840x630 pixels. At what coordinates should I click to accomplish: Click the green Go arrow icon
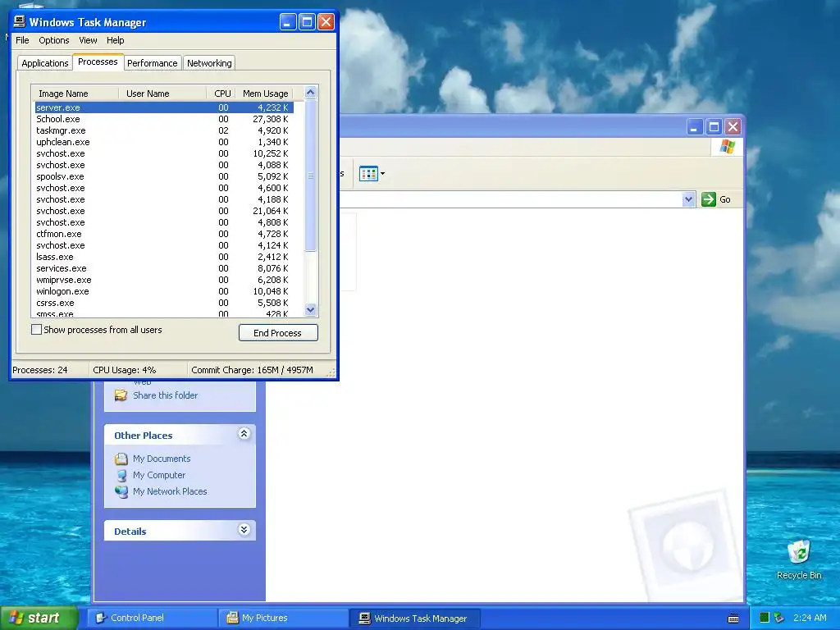[708, 199]
